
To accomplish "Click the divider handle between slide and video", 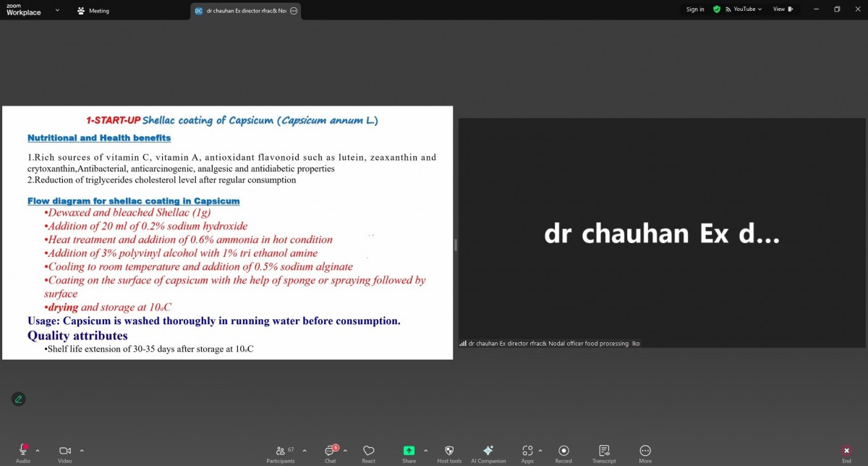I will pyautogui.click(x=456, y=245).
